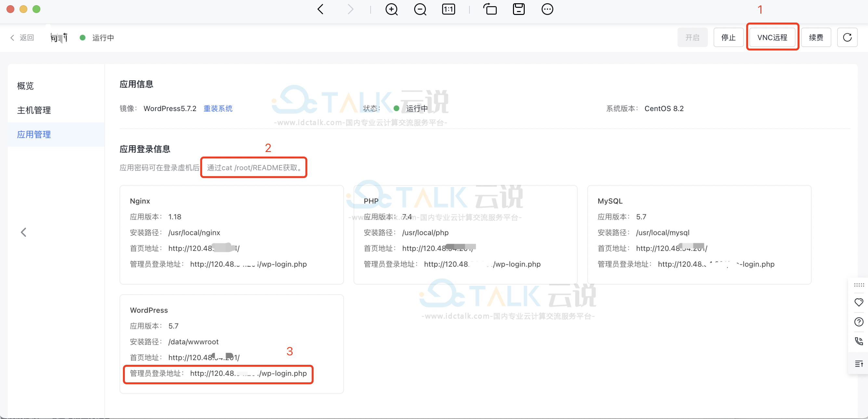Open VNC远程 remote console
Viewport: 868px width, 419px height.
point(772,37)
